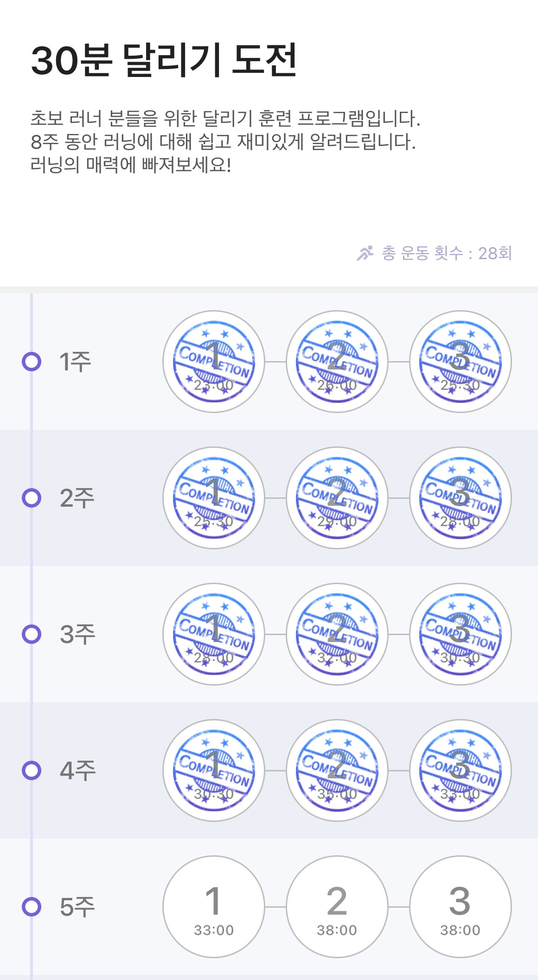This screenshot has width=538, height=980.
Task: Select the 4주 timeline marker dot
Action: pyautogui.click(x=32, y=770)
